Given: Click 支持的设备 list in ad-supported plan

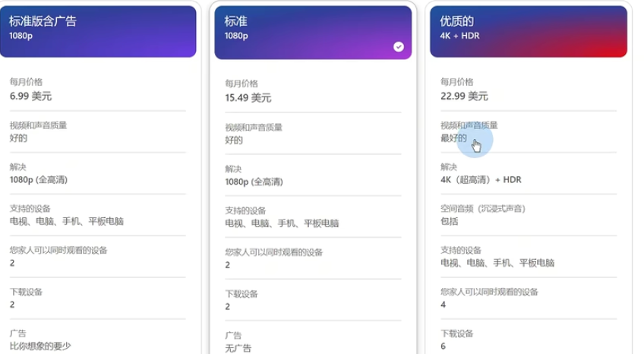Looking at the screenshot, I should click(67, 221).
